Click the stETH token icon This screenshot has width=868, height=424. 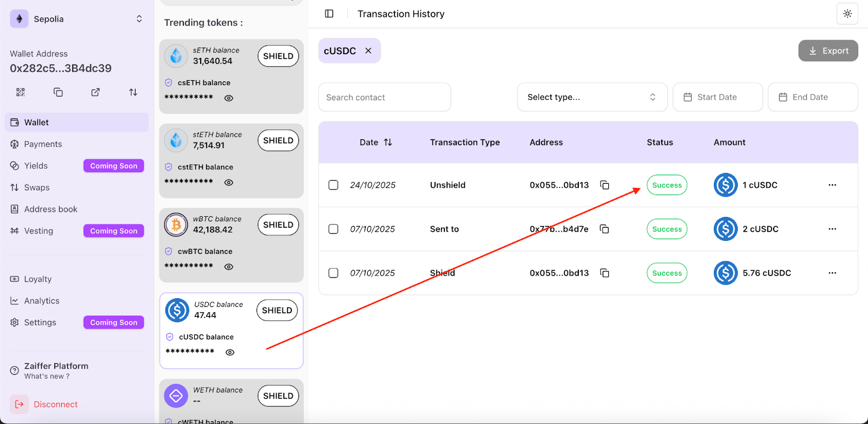tap(176, 140)
